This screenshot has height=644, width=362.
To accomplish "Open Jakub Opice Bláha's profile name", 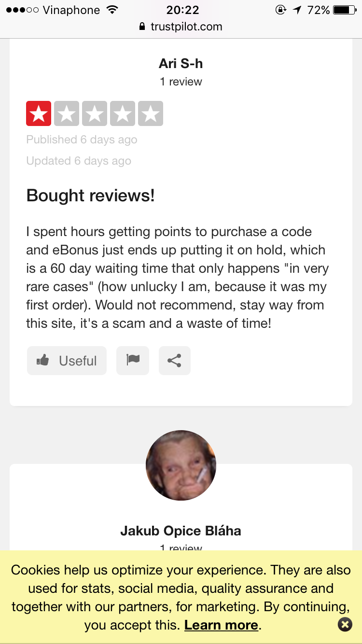I will (181, 531).
